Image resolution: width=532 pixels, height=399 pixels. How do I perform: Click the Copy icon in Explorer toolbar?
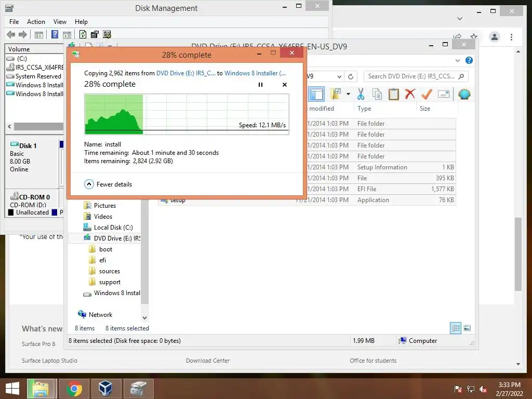pos(377,94)
